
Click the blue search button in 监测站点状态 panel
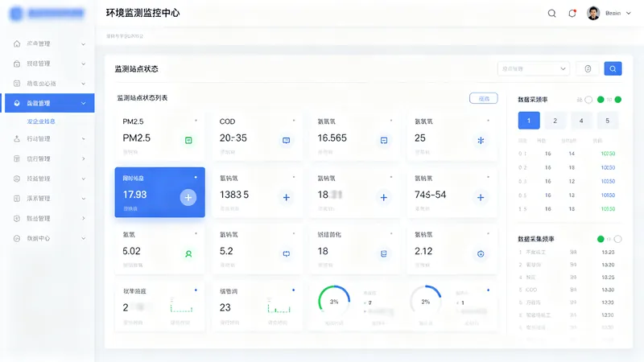pos(613,68)
